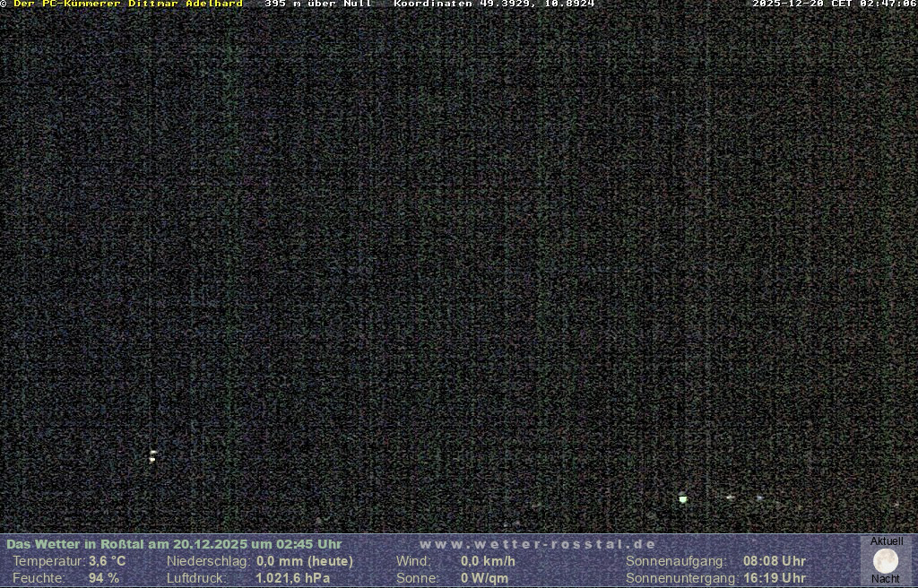The image size is (918, 588).
Task: Click the bright green light at bottom right
Action: pyautogui.click(x=683, y=498)
